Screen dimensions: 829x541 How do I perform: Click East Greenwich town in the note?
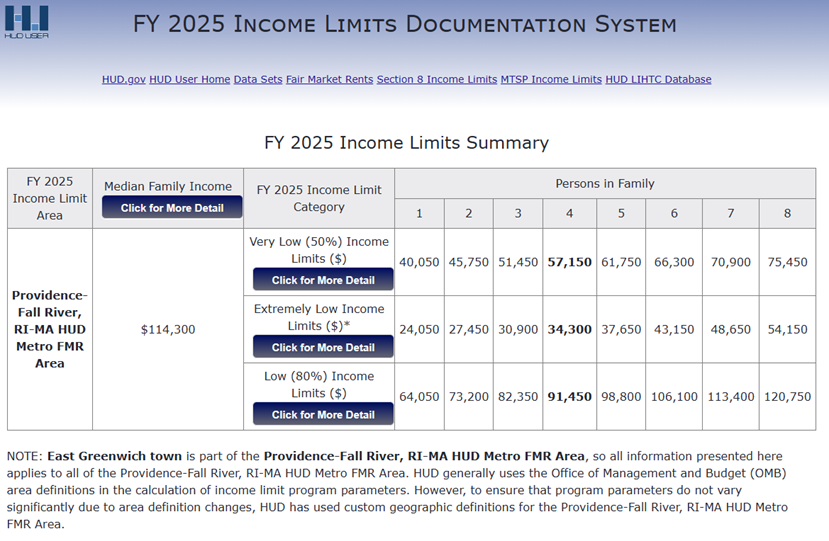click(x=114, y=456)
